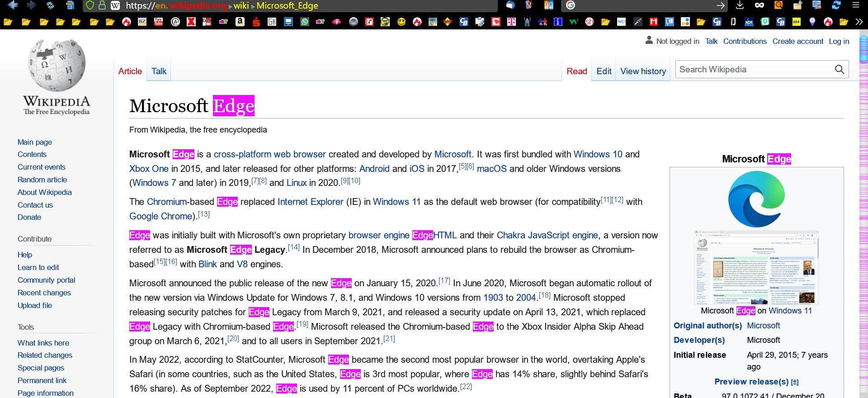The image size is (868, 398).
Task: Open the red Gmail M bookmark
Action: (654, 22)
